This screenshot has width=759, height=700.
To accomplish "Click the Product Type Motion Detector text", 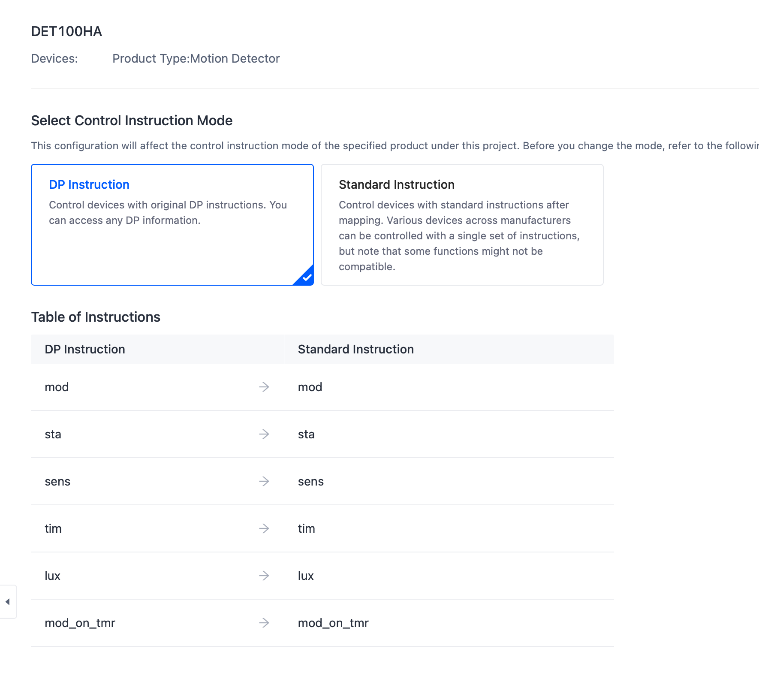I will 196,58.
